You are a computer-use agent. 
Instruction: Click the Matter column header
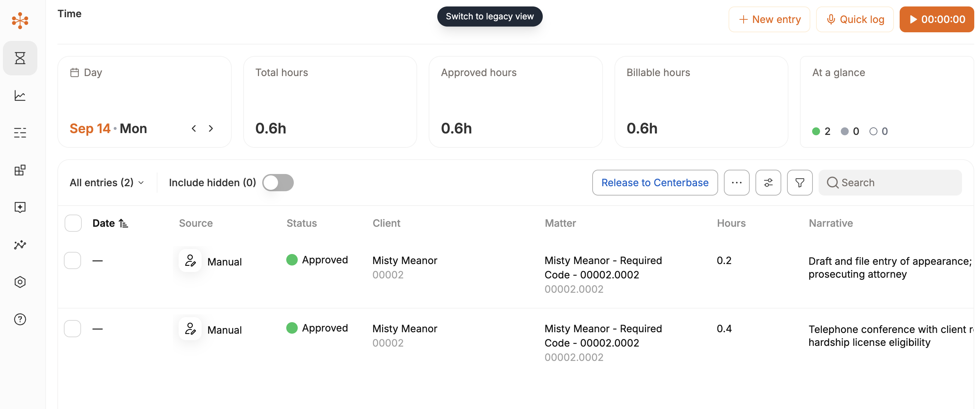tap(560, 223)
